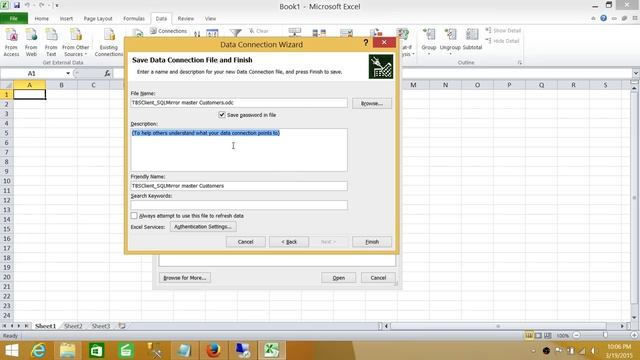Click Connections in the Data ribbon
The image size is (640, 360).
(x=168, y=31)
